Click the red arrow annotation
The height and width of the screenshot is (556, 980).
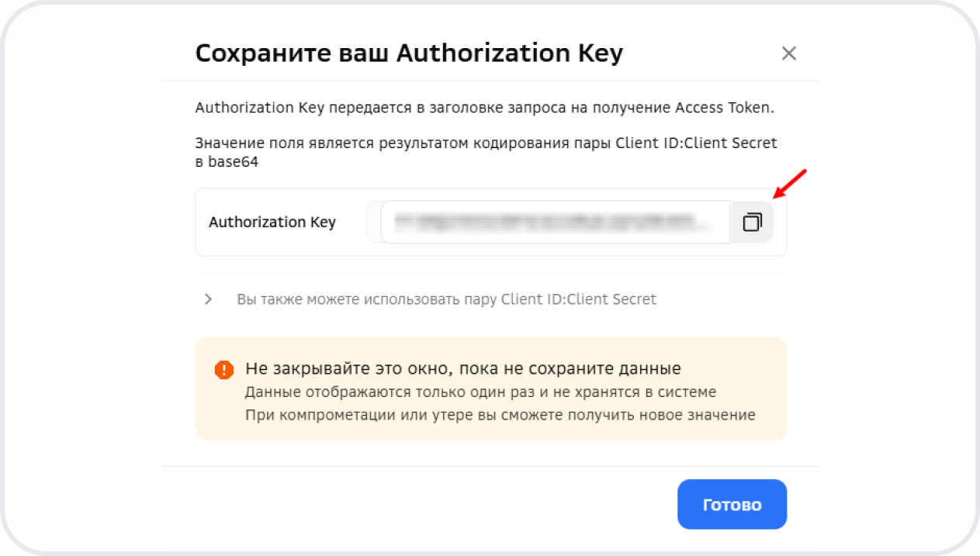[790, 185]
